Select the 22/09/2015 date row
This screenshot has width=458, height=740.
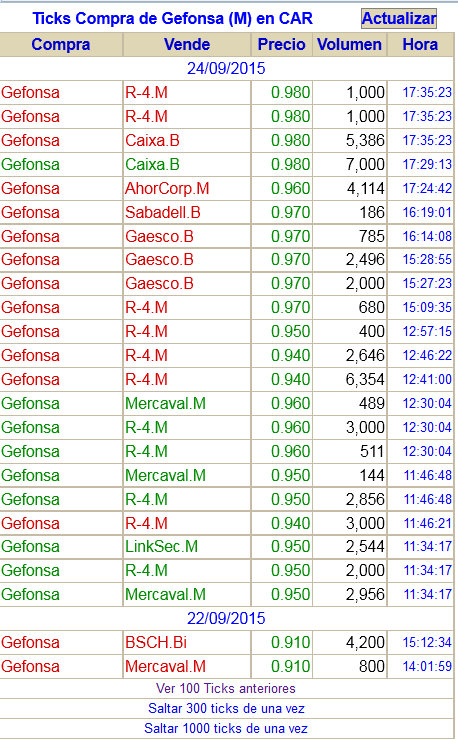[226, 618]
